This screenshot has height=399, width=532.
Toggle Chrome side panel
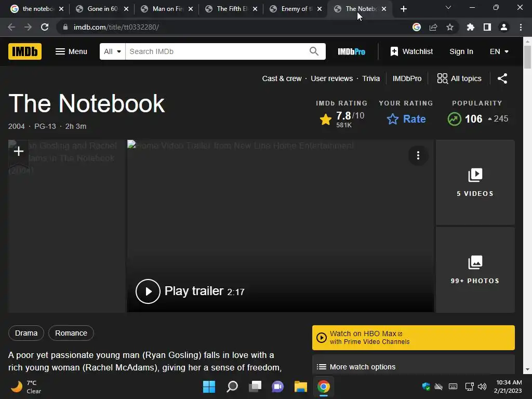click(x=487, y=27)
